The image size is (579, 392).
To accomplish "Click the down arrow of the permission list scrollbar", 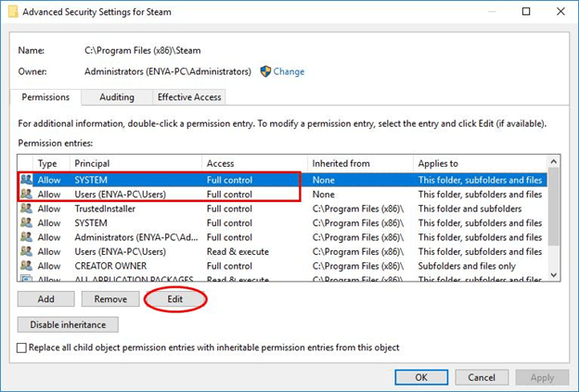I will tap(553, 274).
